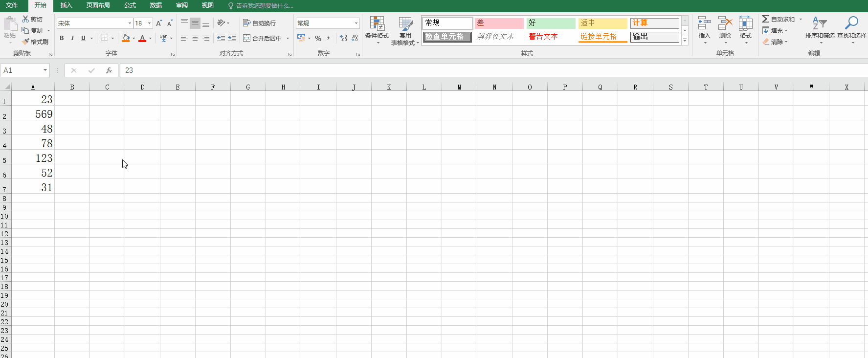Open the cell Format (格式) menu
Viewport: 868px width, 358px height.
pyautogui.click(x=746, y=30)
